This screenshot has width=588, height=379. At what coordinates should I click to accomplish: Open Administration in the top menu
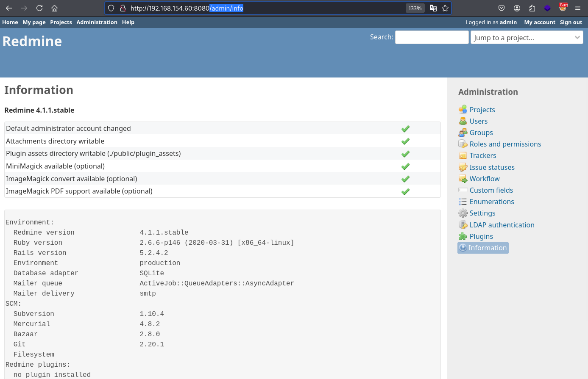pos(97,22)
